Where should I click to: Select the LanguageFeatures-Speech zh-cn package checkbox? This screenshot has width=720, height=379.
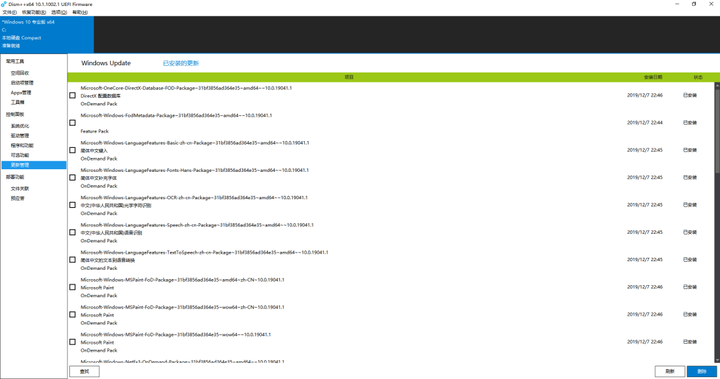[x=73, y=232]
